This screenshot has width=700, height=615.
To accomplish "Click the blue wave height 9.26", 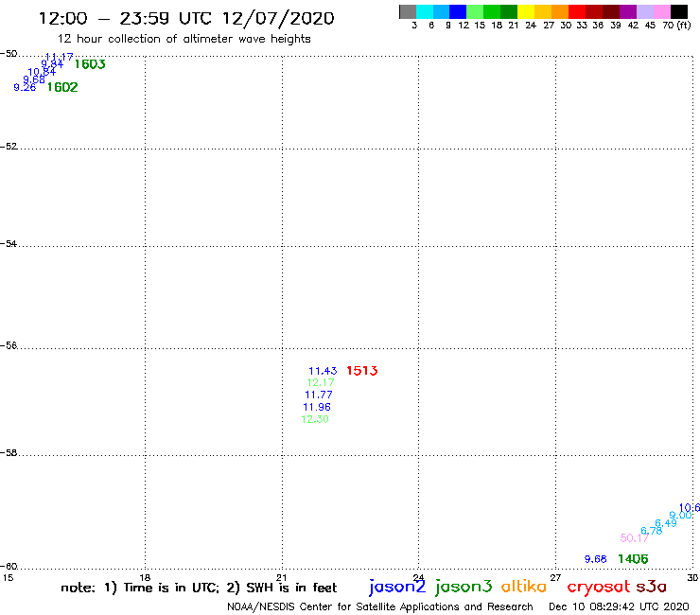I will 25,88.
